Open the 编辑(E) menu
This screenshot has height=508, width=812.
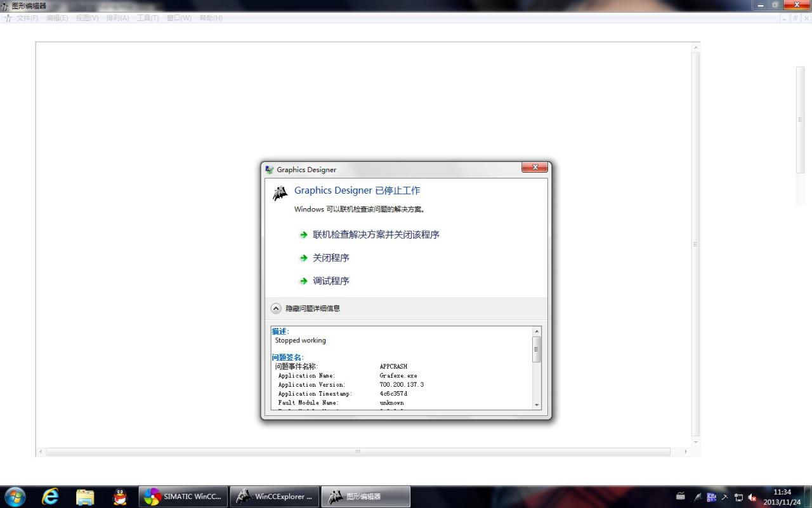(x=57, y=18)
